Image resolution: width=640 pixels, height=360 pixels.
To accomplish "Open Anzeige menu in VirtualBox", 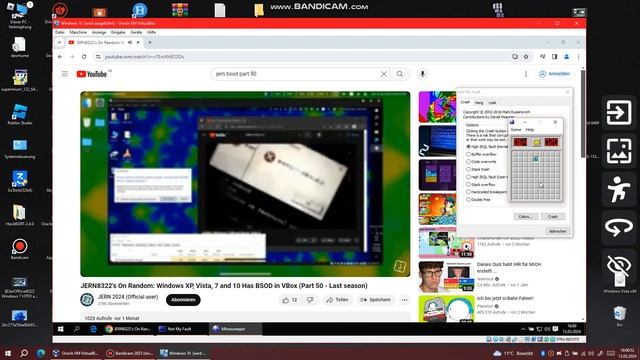I will [x=99, y=32].
